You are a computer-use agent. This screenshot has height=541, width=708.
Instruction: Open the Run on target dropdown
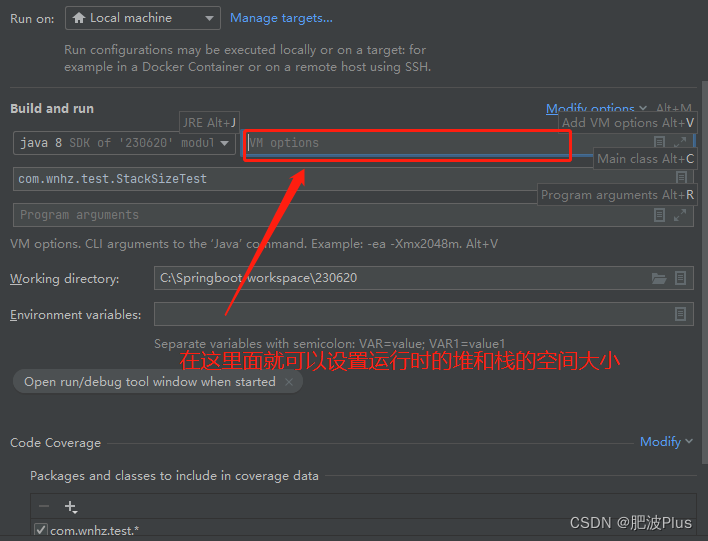(x=143, y=18)
